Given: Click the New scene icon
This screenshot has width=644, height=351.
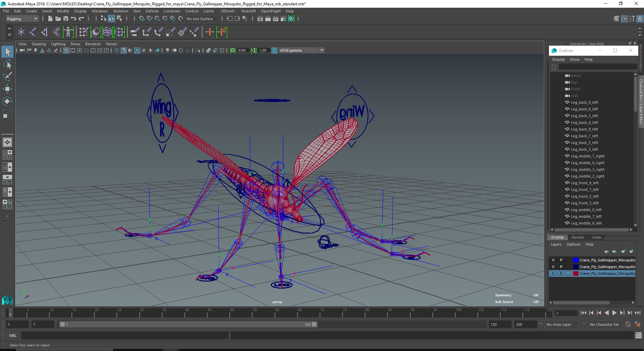Looking at the screenshot, I should pos(50,19).
